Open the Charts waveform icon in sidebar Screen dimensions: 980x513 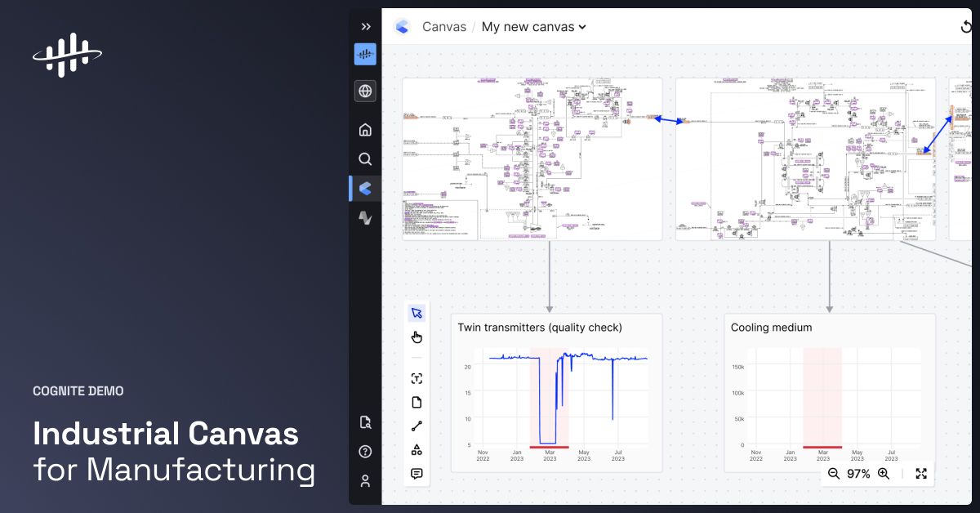pos(365,218)
